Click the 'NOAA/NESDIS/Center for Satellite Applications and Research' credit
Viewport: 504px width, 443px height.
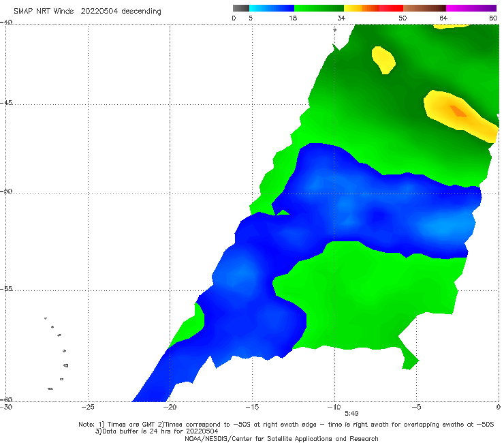pyautogui.click(x=281, y=438)
